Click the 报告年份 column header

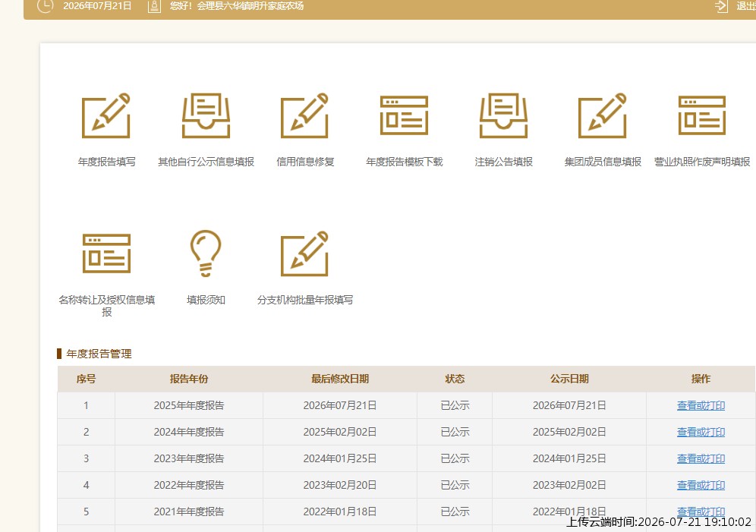pyautogui.click(x=189, y=379)
